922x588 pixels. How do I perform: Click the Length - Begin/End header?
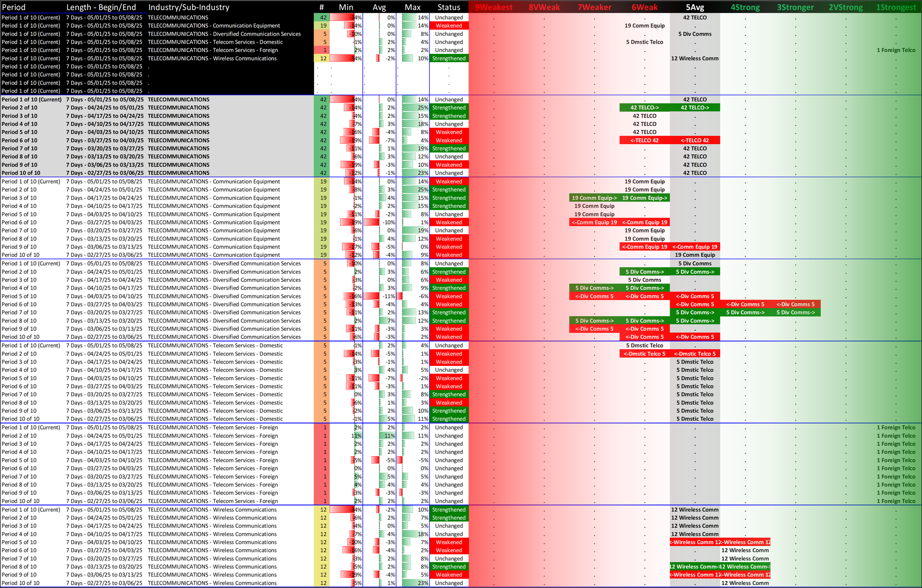(x=101, y=7)
